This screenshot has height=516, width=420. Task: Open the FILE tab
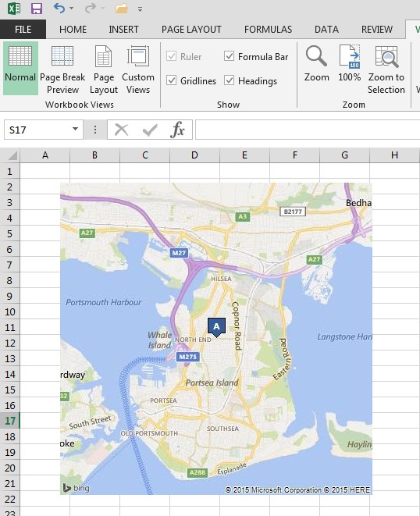[23, 30]
